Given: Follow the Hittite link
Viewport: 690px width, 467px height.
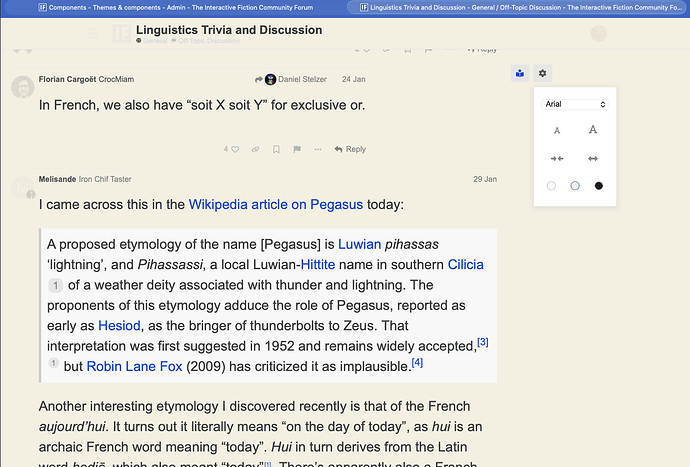Looking at the screenshot, I should pyautogui.click(x=318, y=265).
